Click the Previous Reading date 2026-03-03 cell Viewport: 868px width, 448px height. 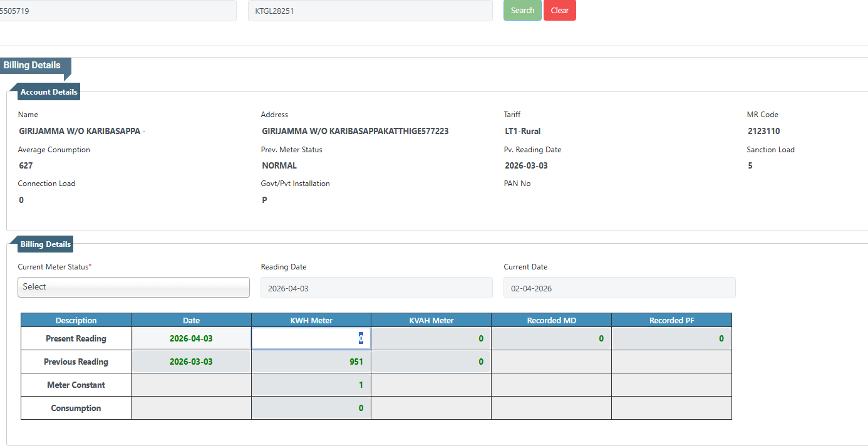[x=191, y=362]
